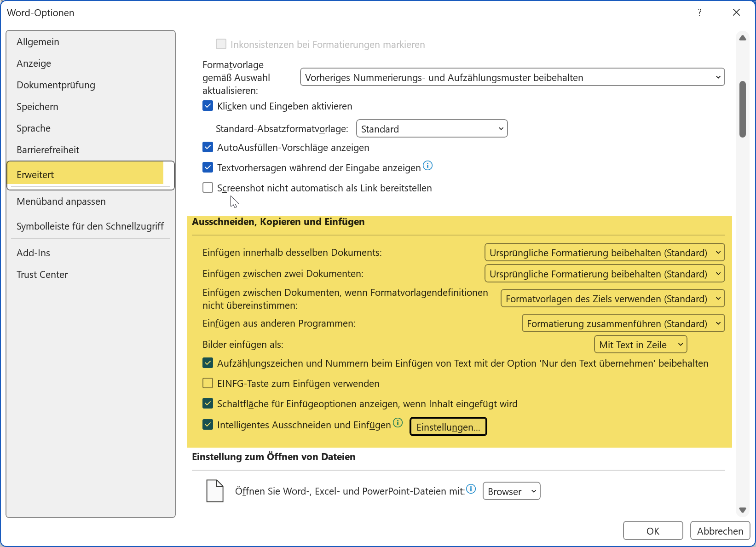Open the Formatvorlage gemäß Auswahl aktualisieren dropdown

tap(512, 77)
